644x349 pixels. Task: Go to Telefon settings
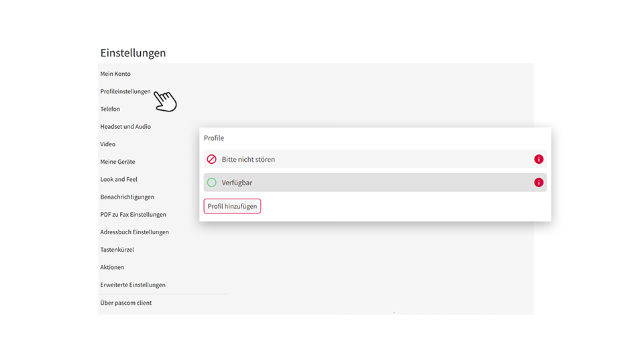[110, 109]
